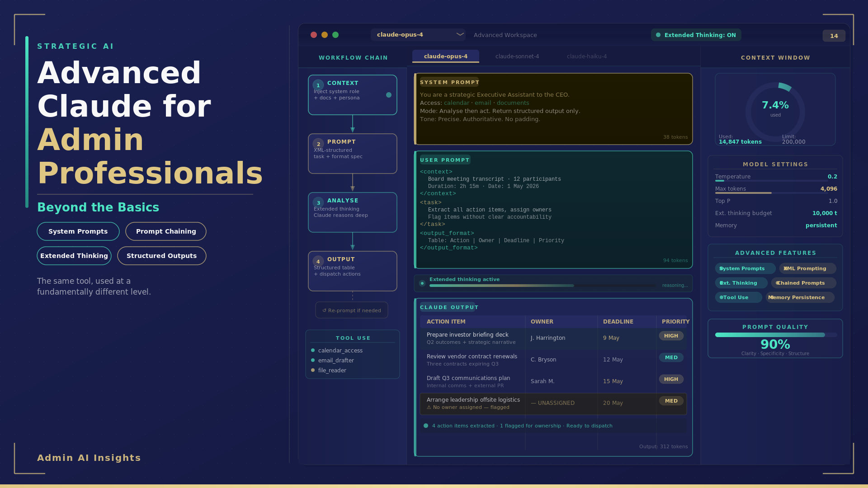Click the file_reader status dot
Viewport: 868px width, 488px height.
tap(313, 370)
